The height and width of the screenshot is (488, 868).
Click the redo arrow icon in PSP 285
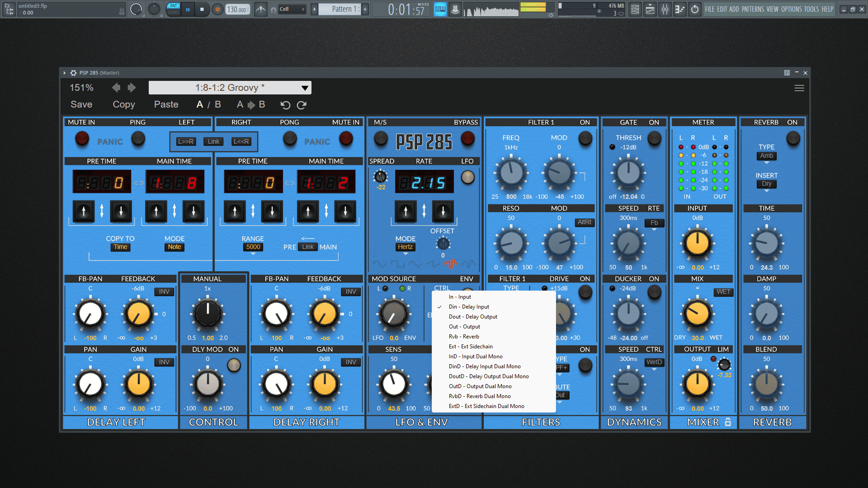[x=302, y=105]
